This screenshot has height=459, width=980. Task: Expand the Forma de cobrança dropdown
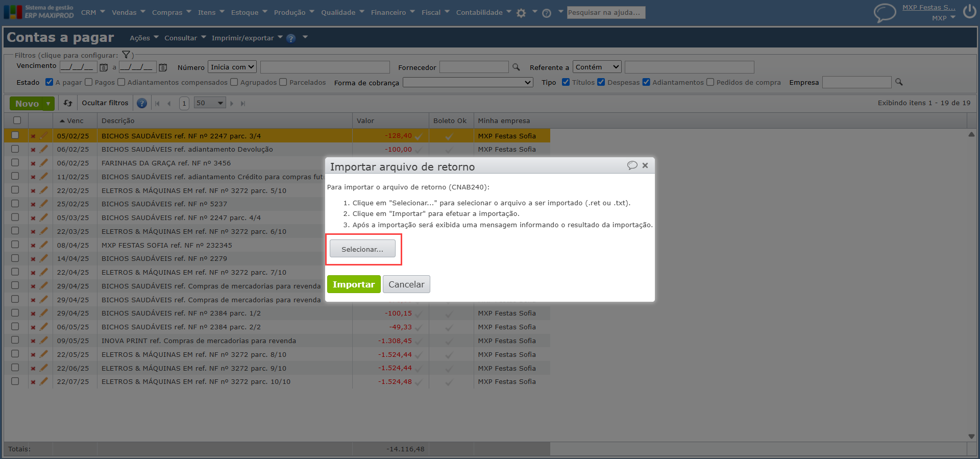pos(468,82)
